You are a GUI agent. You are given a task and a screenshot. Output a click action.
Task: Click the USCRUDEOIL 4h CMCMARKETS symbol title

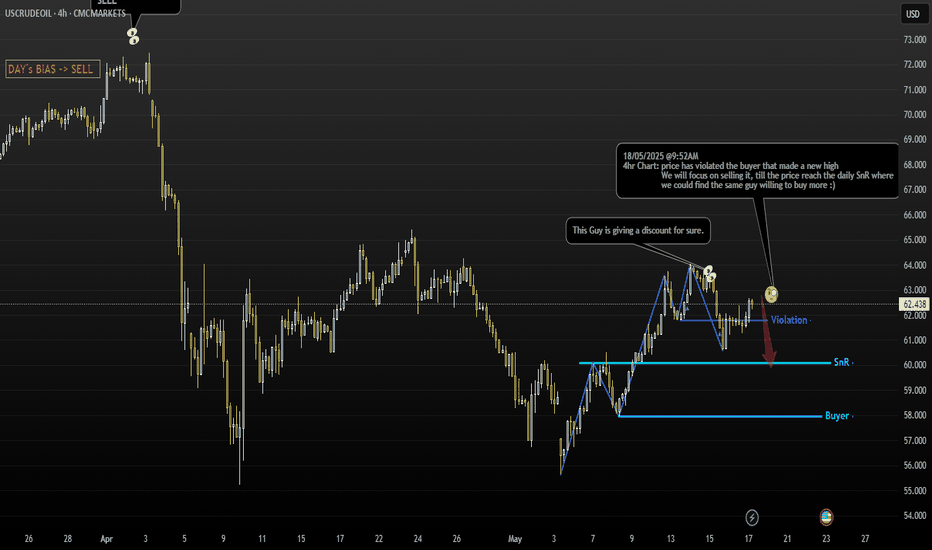click(x=65, y=12)
